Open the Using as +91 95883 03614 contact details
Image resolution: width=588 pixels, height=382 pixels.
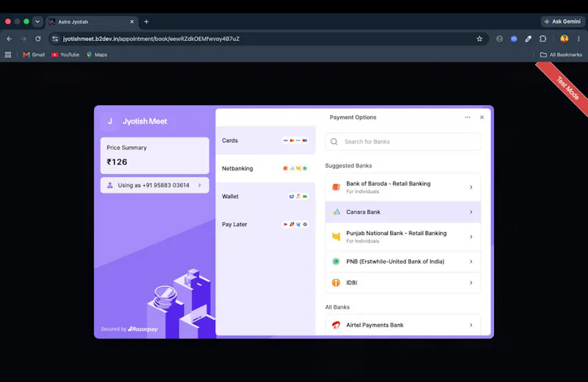point(154,185)
